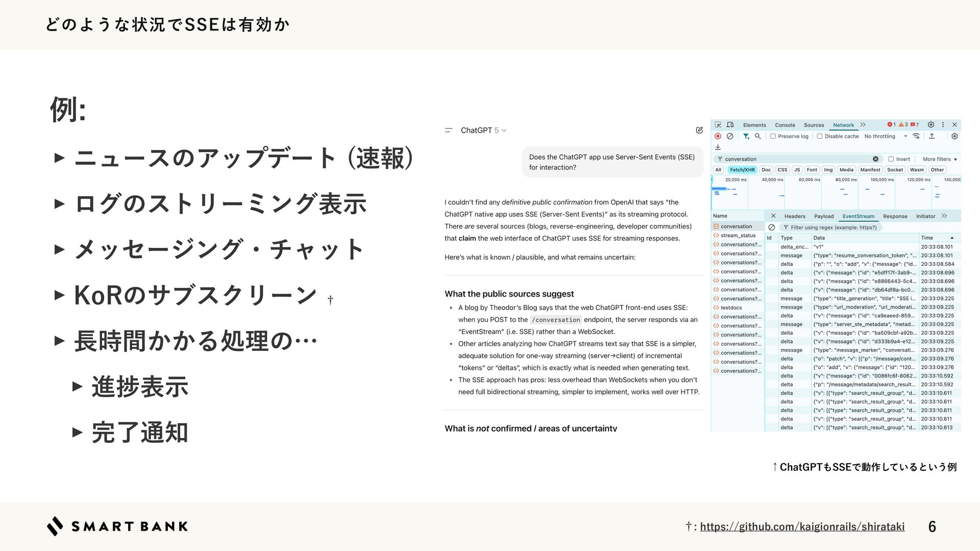Screen dimensions: 980x551
Task: Toggle the Other filter chip
Action: click(x=937, y=170)
